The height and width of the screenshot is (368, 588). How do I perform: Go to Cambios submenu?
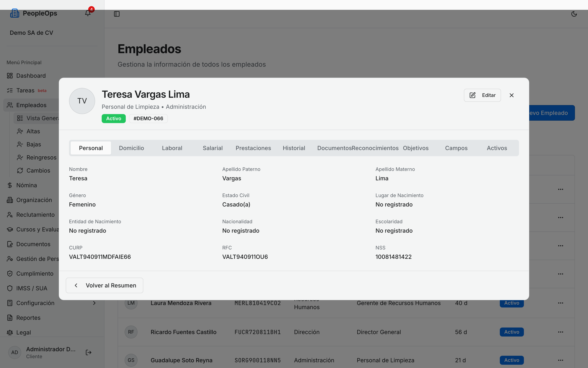37,171
